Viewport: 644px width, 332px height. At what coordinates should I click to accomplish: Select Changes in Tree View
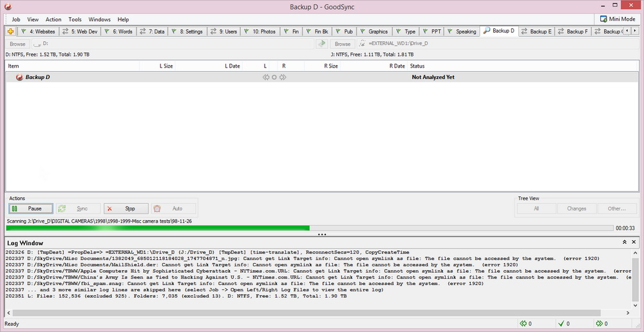tap(576, 208)
